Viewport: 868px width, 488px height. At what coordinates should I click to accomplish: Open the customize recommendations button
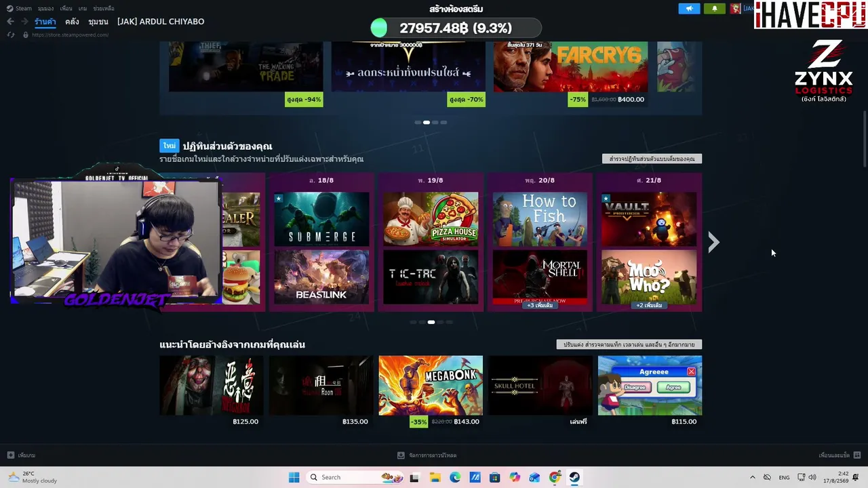[629, 344]
